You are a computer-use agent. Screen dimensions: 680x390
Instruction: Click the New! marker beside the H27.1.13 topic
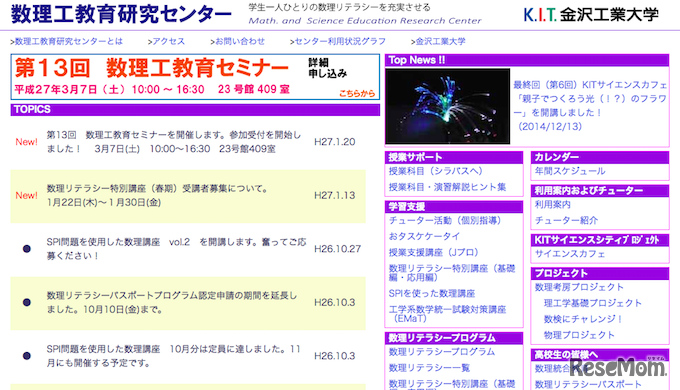(26, 195)
